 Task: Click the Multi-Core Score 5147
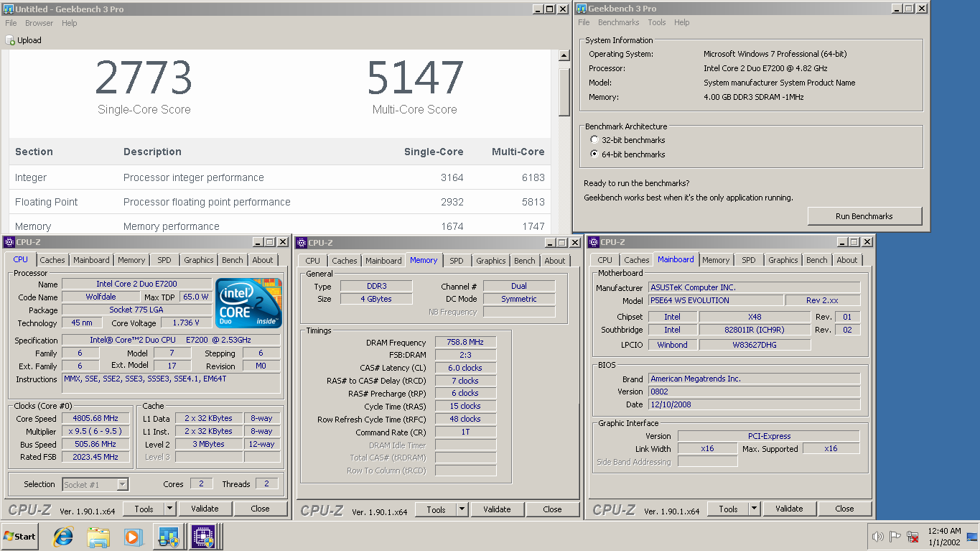415,78
